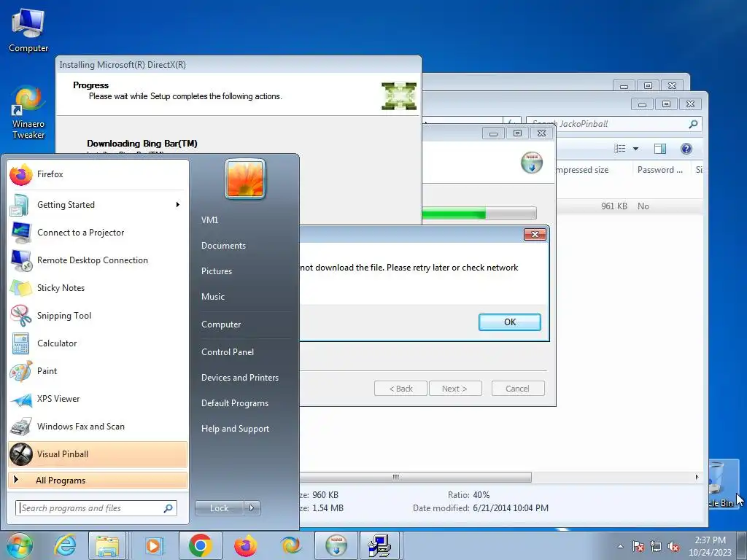Open Pictures from Start menu

pos(216,271)
